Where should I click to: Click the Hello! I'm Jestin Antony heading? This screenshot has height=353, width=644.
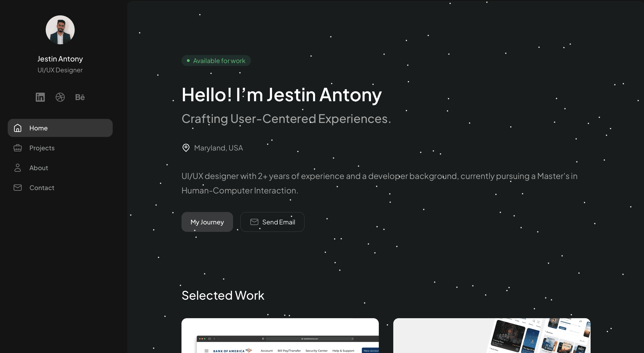click(x=281, y=95)
